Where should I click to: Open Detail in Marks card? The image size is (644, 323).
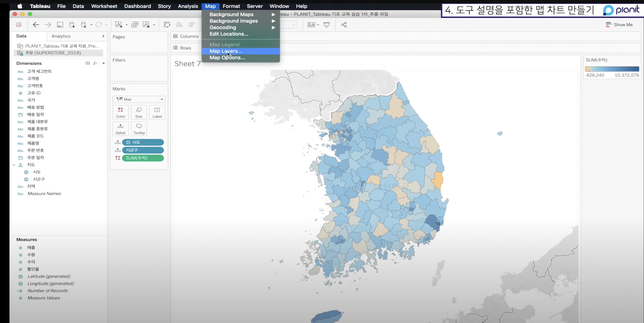[x=121, y=129]
